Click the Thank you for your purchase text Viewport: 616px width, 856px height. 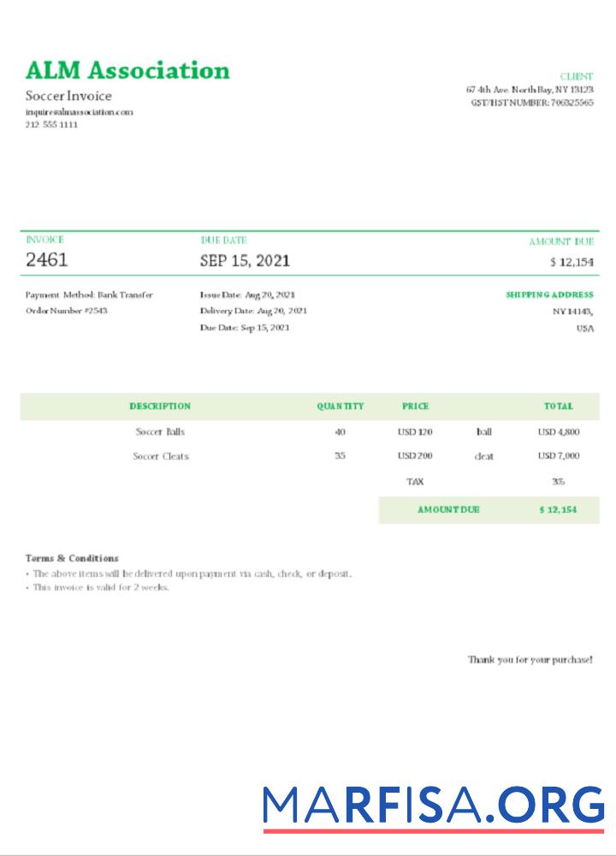[x=530, y=659]
